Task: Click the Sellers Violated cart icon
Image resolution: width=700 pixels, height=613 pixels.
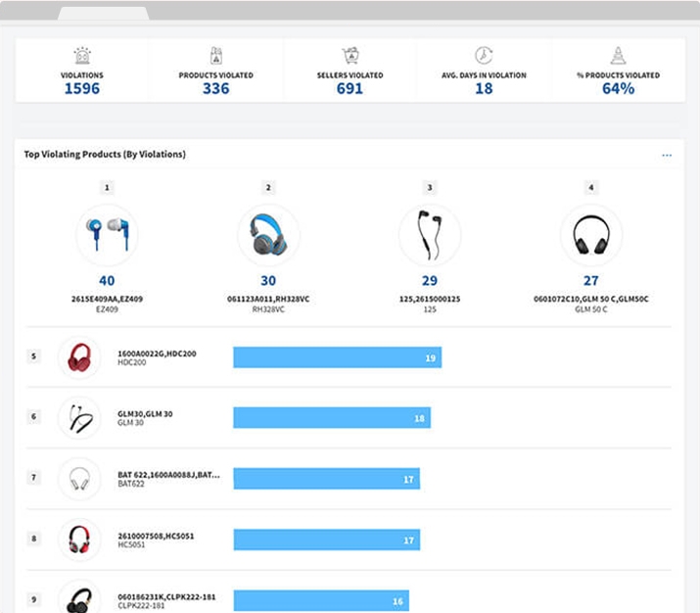Action: coord(350,56)
